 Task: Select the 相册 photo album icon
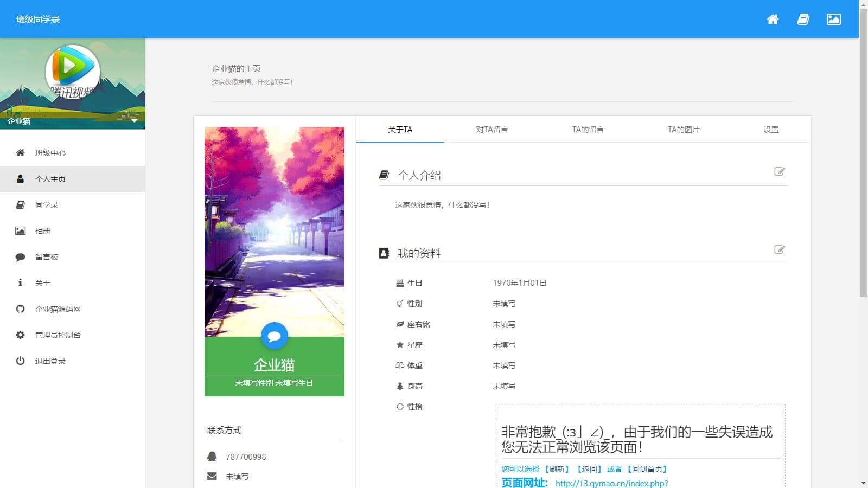pyautogui.click(x=20, y=230)
